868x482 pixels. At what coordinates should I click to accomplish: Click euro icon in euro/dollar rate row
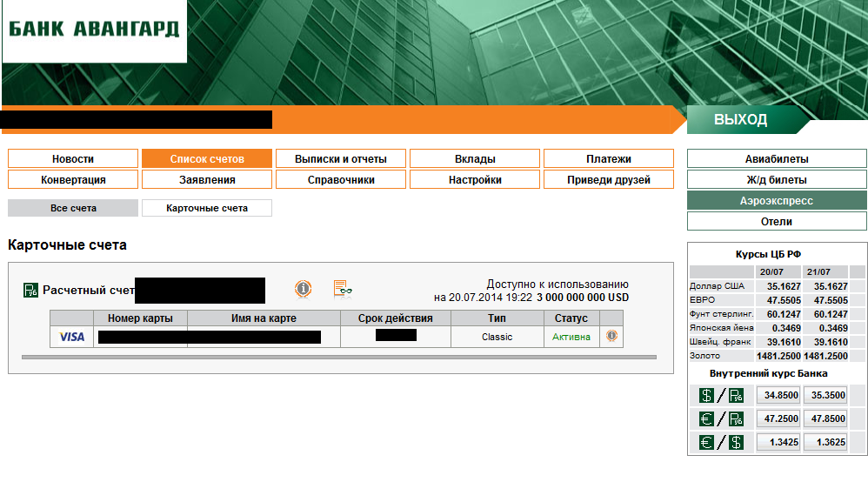(x=706, y=442)
